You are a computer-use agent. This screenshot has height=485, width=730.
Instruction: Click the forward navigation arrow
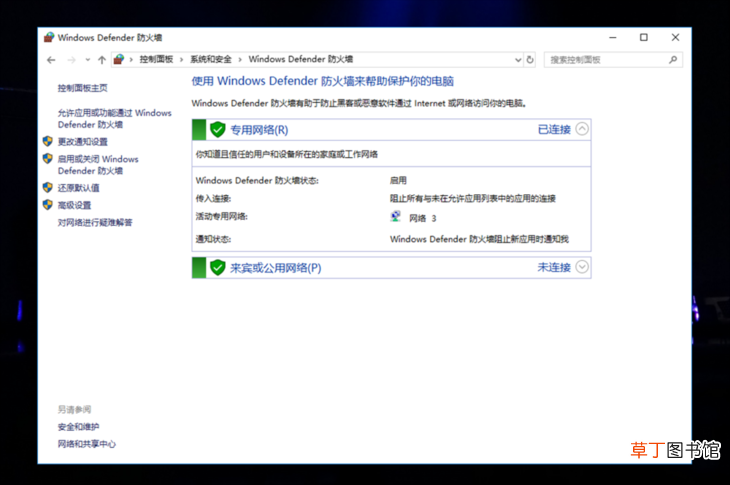point(71,60)
